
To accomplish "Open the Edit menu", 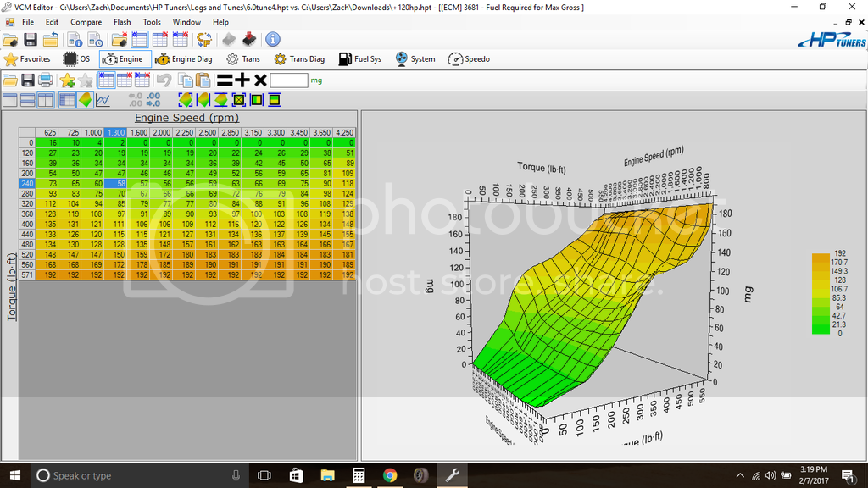I will pos(52,22).
